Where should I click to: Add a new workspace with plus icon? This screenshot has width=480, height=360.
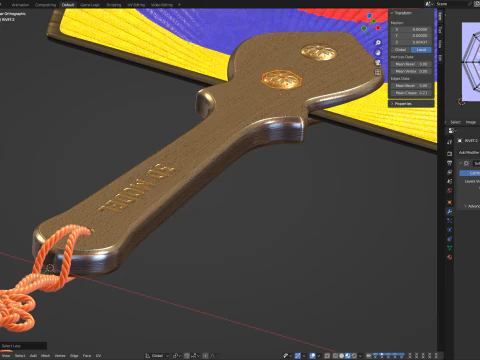pyautogui.click(x=179, y=5)
